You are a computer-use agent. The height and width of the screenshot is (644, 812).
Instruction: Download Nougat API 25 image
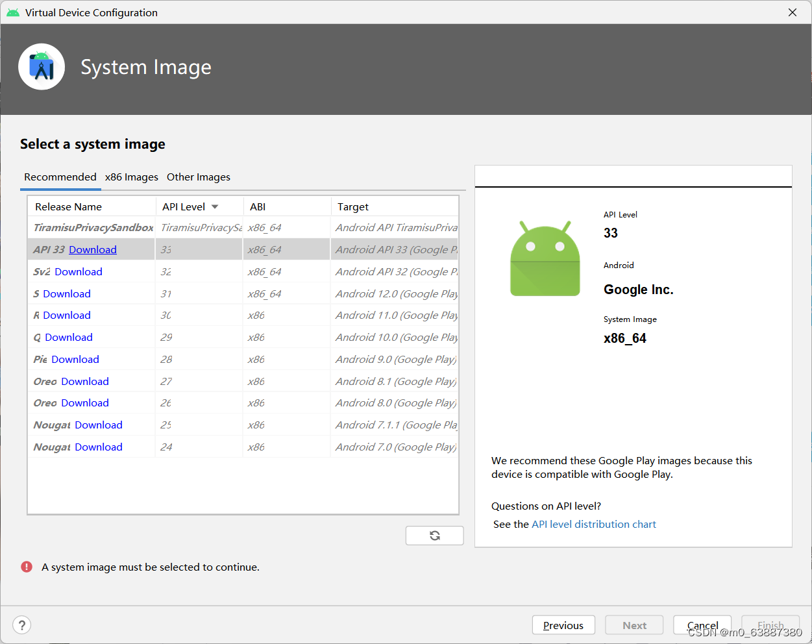tap(99, 425)
